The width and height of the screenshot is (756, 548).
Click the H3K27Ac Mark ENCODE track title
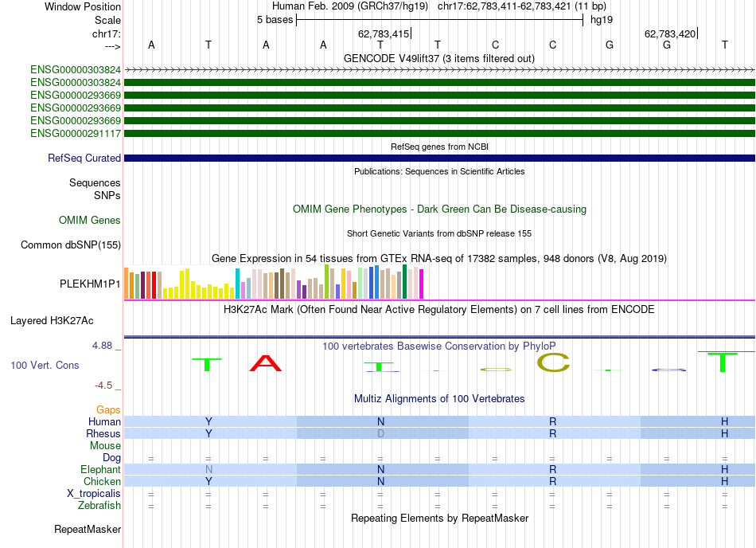(438, 310)
